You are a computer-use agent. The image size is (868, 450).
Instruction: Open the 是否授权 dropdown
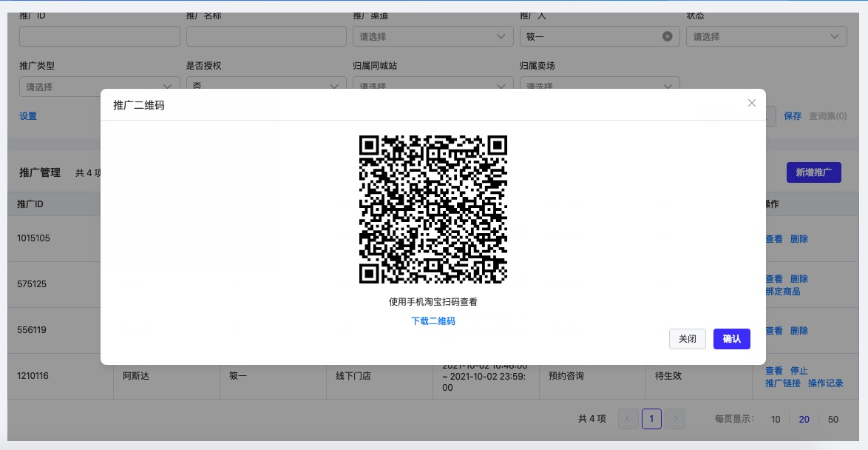tap(266, 87)
